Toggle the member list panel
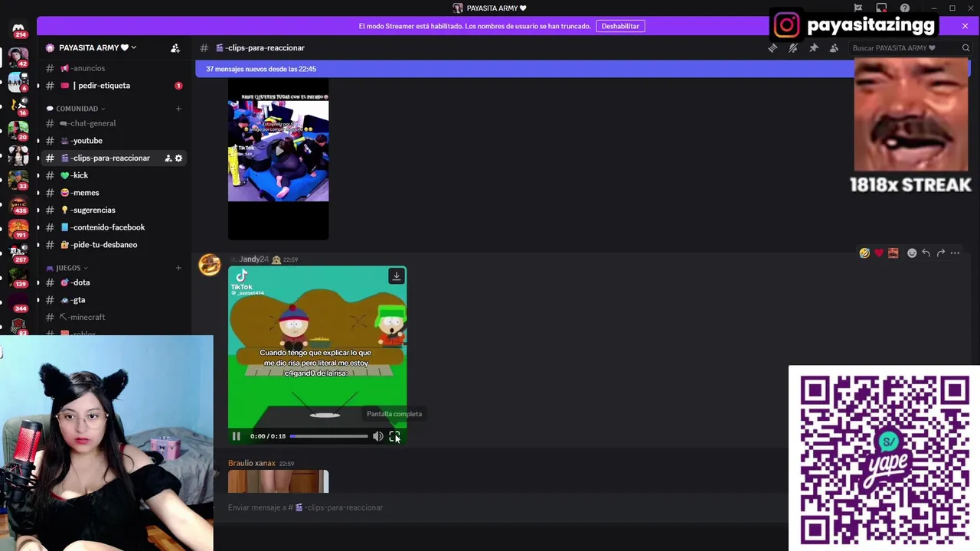The image size is (980, 551). point(834,47)
